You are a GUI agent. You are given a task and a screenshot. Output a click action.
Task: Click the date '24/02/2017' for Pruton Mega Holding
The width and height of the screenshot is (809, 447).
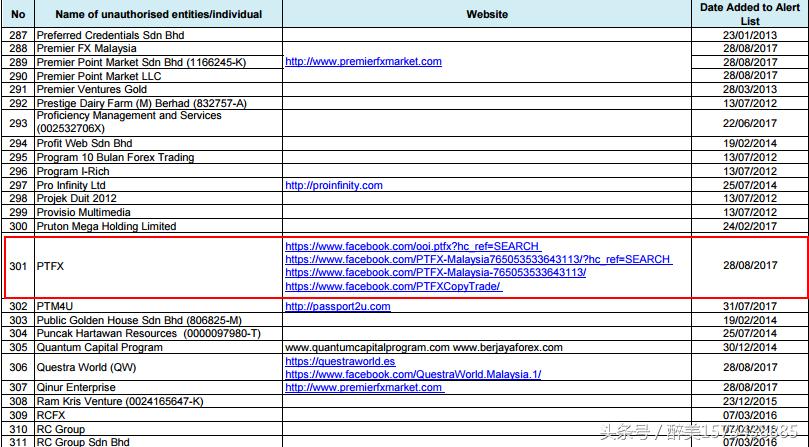click(x=750, y=226)
